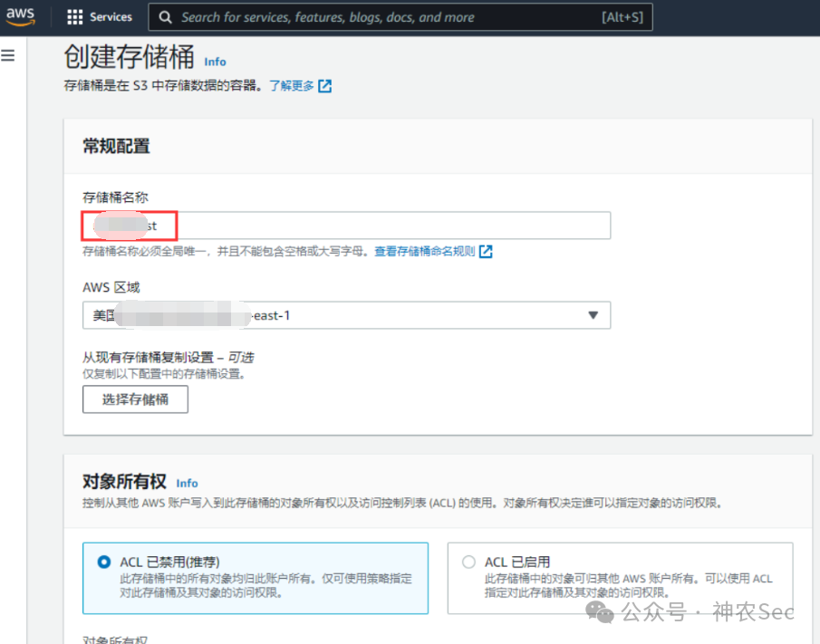Open the Services grid menu
The height and width of the screenshot is (644, 820).
[100, 17]
